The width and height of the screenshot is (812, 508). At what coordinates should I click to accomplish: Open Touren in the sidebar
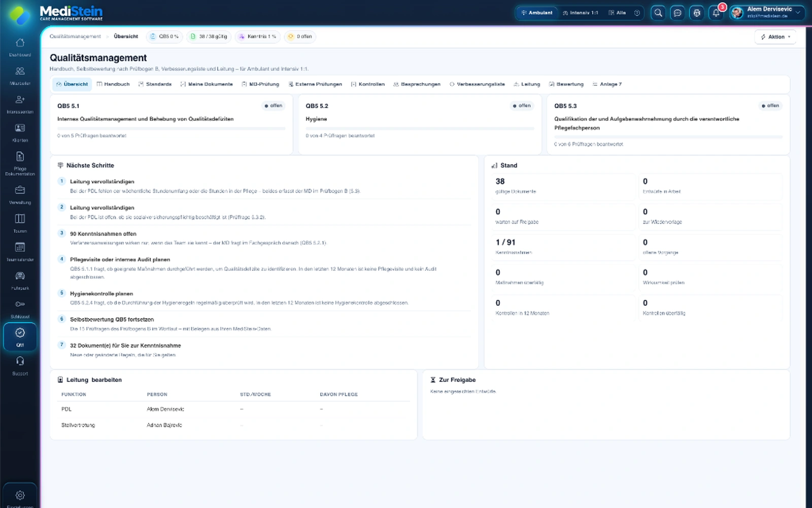coord(20,224)
